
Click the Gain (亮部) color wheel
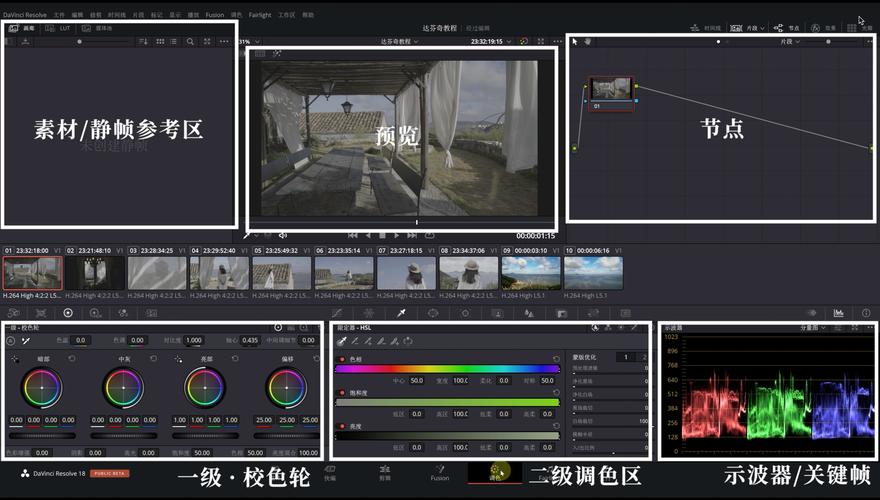pyautogui.click(x=205, y=388)
